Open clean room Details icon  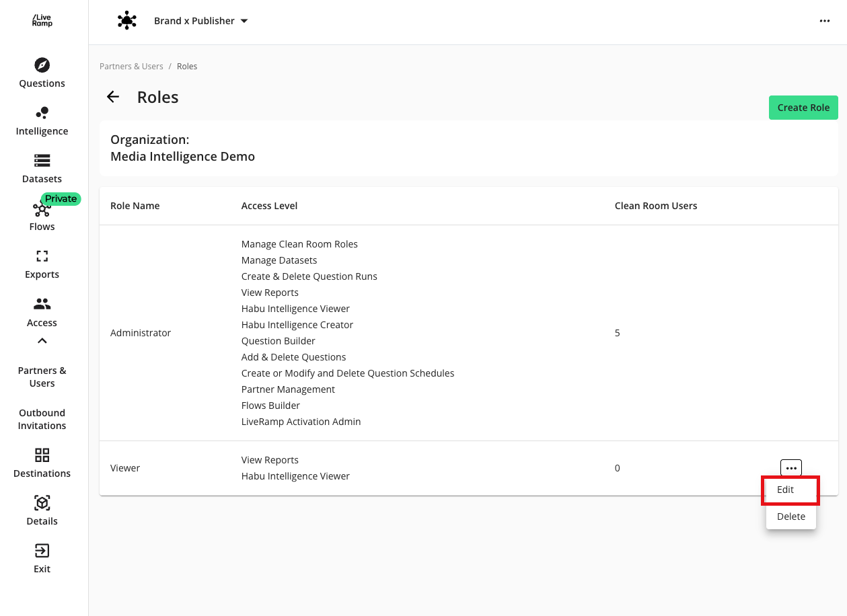(x=42, y=503)
